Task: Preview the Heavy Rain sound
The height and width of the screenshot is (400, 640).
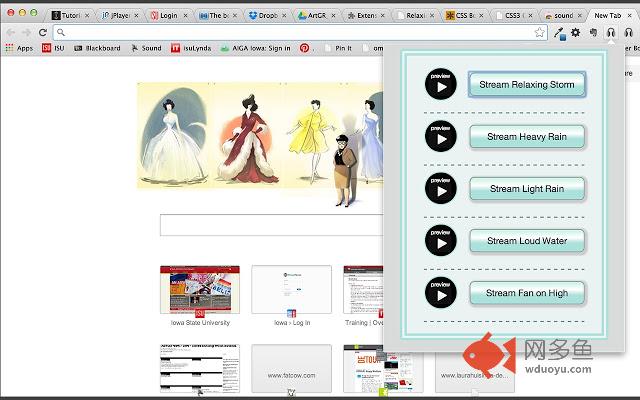Action: coord(441,136)
